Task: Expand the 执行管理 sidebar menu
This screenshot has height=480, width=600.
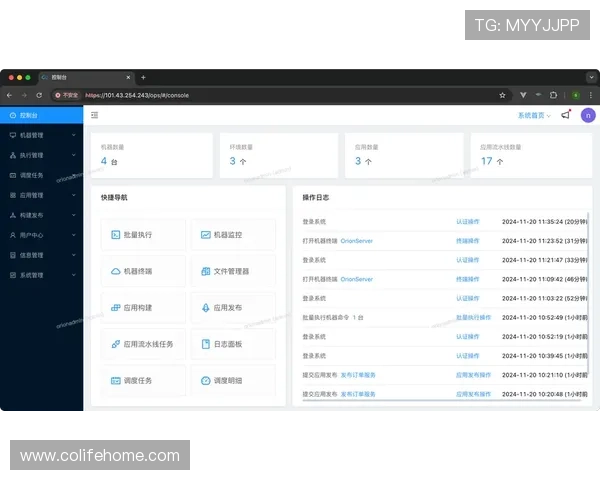Action: coord(40,155)
